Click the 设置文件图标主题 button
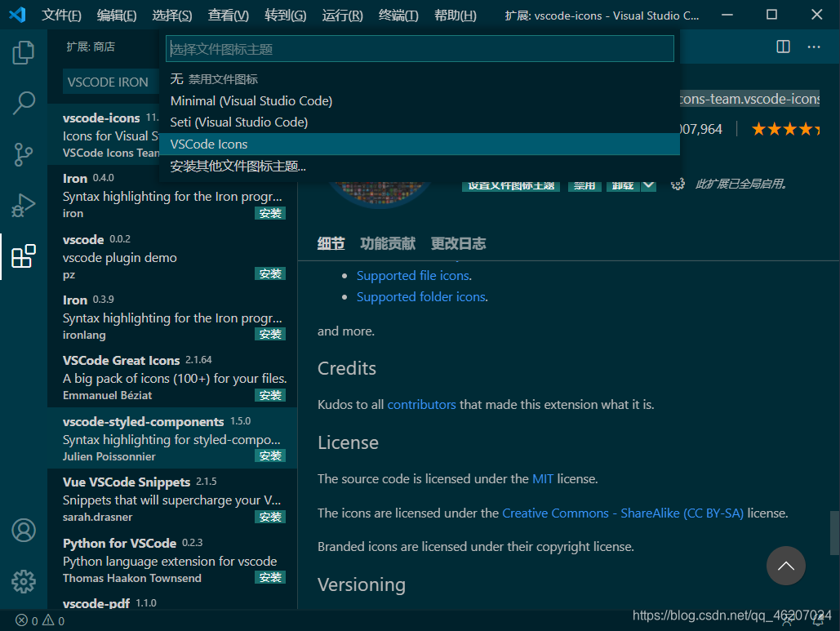This screenshot has width=840, height=631. pyautogui.click(x=511, y=185)
